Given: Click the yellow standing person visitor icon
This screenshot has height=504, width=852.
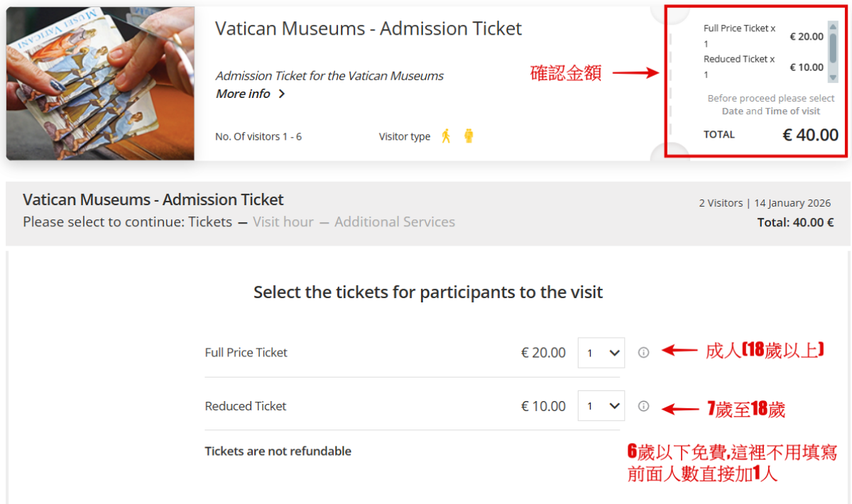Looking at the screenshot, I should tap(469, 136).
